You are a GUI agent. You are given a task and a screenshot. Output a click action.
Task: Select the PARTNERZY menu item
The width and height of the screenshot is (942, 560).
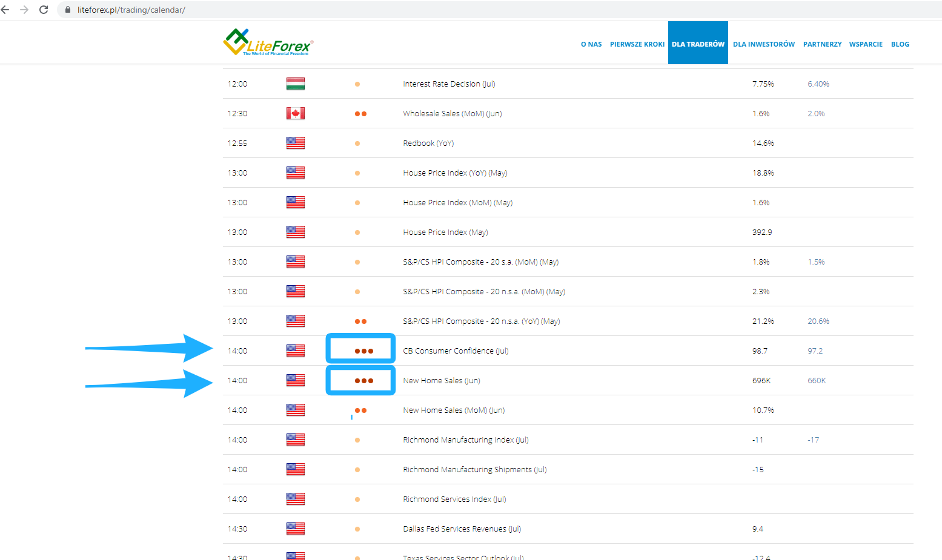pos(822,44)
